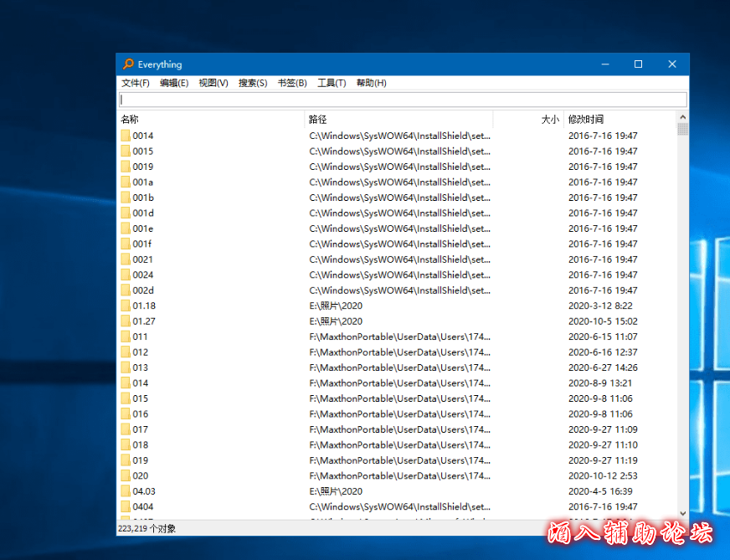Open the 工具(T) menu
This screenshot has height=560, width=730.
click(332, 83)
